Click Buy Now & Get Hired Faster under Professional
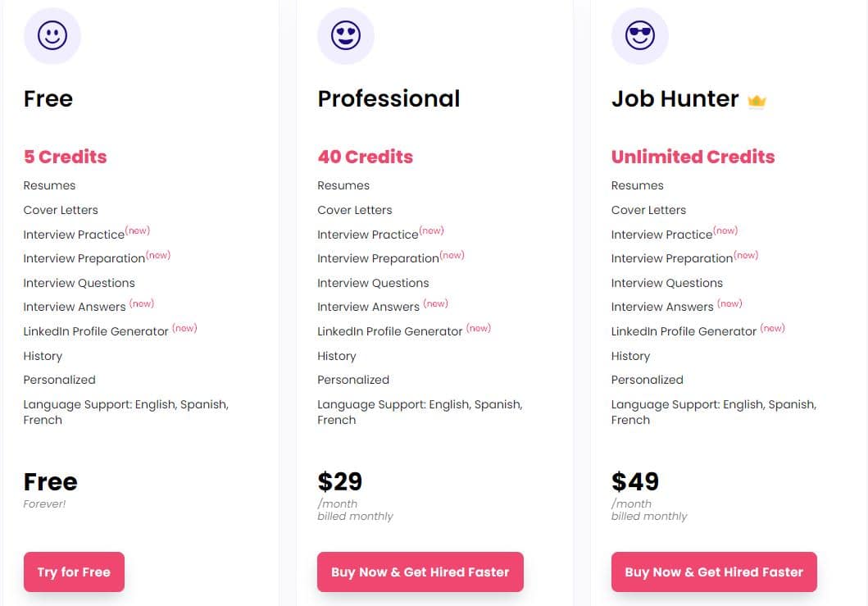The image size is (868, 606). coord(420,572)
